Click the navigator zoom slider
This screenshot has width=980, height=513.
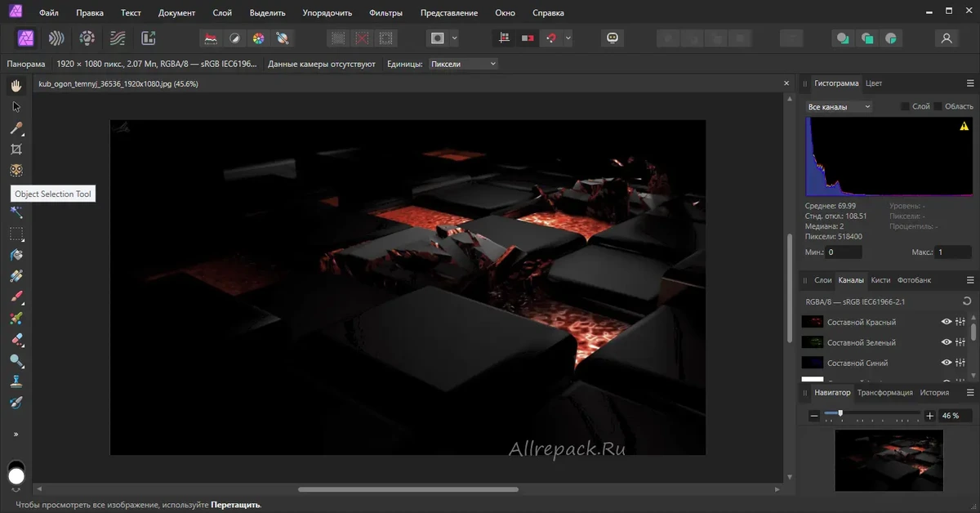coord(872,416)
